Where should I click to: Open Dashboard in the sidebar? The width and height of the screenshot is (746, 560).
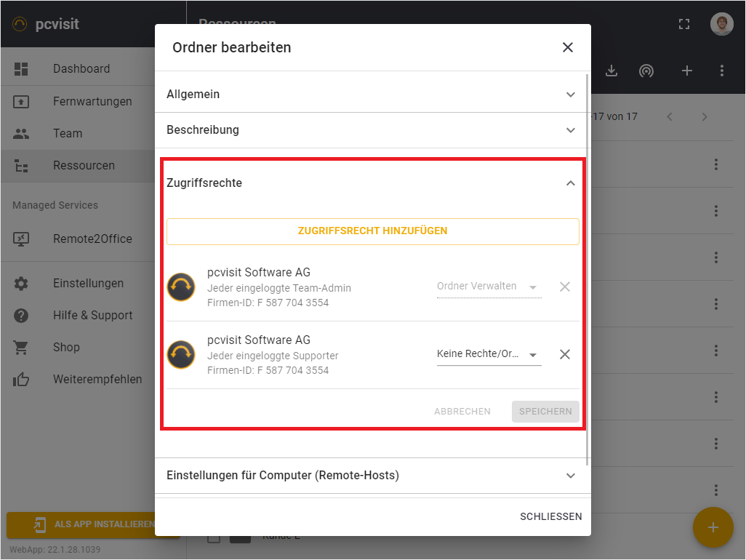pos(81,69)
